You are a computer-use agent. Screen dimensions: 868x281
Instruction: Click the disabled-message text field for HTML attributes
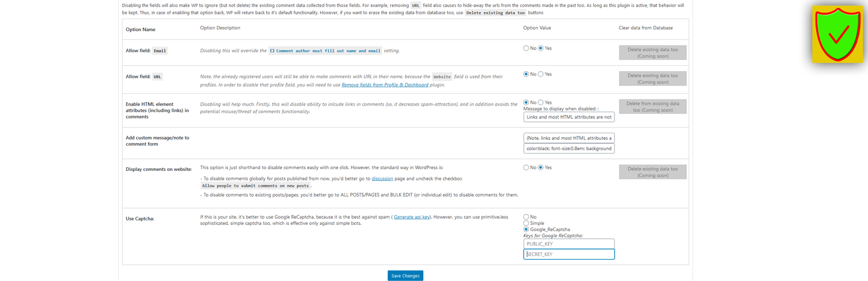coord(569,117)
